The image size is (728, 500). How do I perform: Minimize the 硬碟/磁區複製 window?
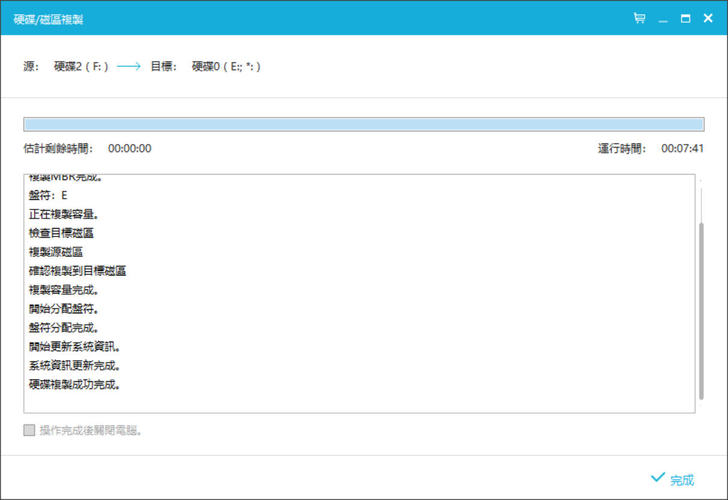(663, 18)
